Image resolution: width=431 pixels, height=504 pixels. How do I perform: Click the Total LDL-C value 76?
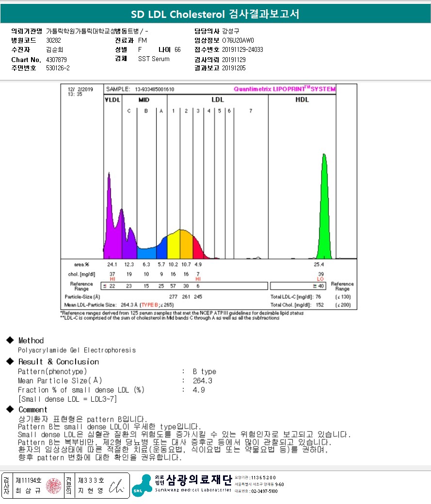318,297
